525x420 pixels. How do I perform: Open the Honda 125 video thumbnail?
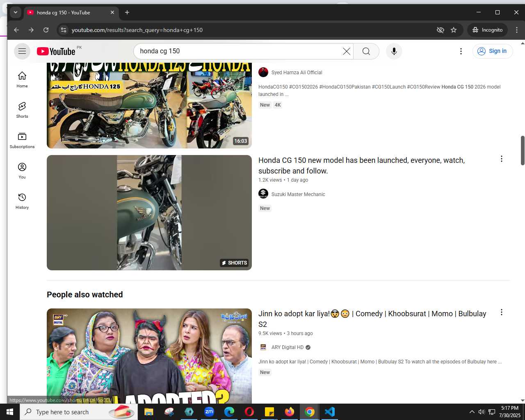pyautogui.click(x=149, y=105)
